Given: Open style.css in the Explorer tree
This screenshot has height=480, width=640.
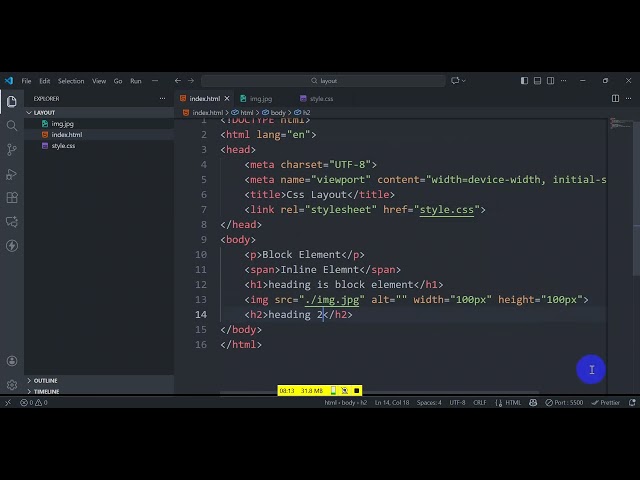Looking at the screenshot, I should click(x=63, y=146).
